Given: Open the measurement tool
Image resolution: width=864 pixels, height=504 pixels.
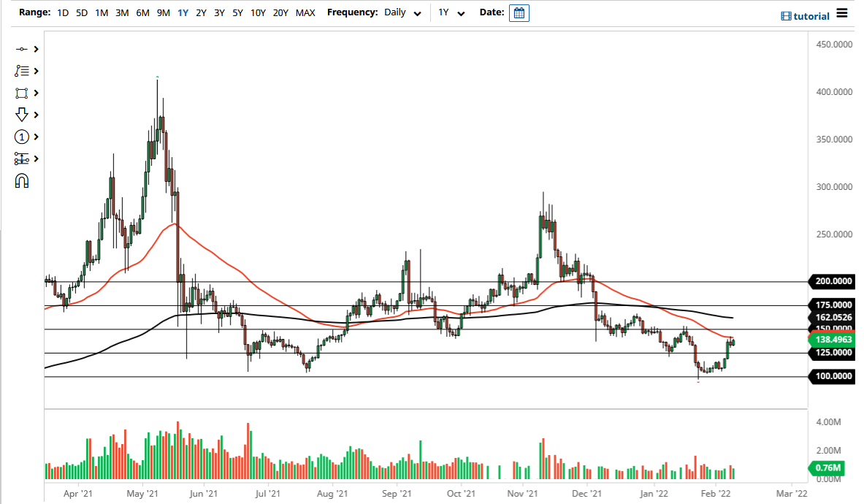Looking at the screenshot, I should coord(22,159).
